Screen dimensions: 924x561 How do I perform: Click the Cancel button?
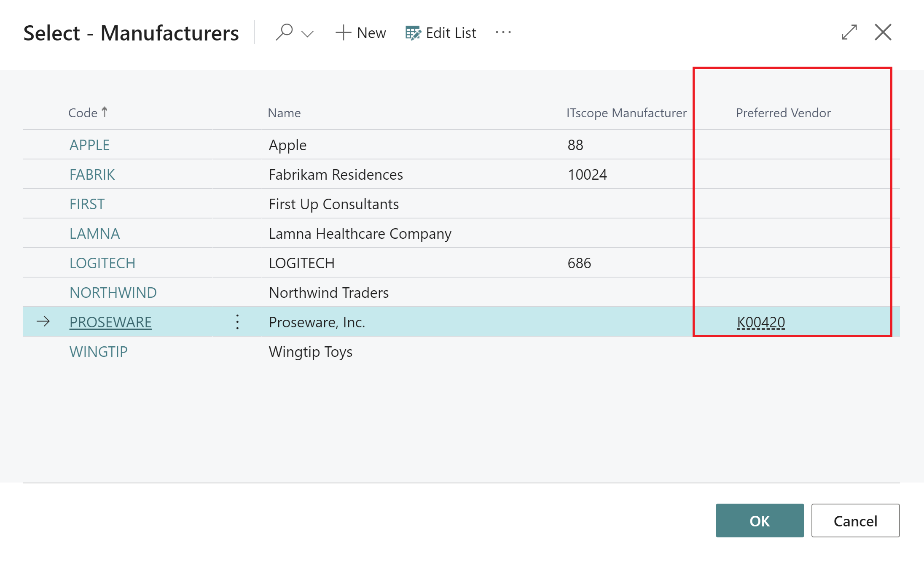pyautogui.click(x=855, y=521)
